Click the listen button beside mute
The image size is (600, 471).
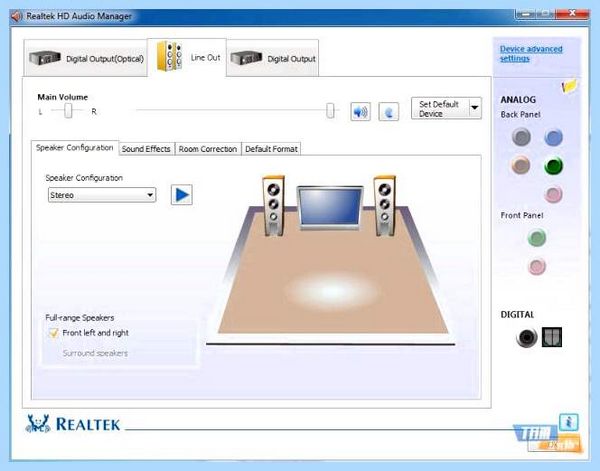pyautogui.click(x=388, y=112)
